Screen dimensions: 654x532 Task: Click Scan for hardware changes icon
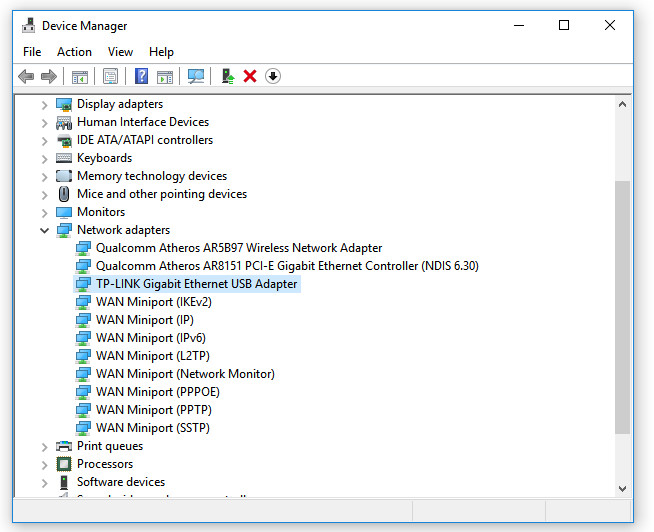coord(196,76)
